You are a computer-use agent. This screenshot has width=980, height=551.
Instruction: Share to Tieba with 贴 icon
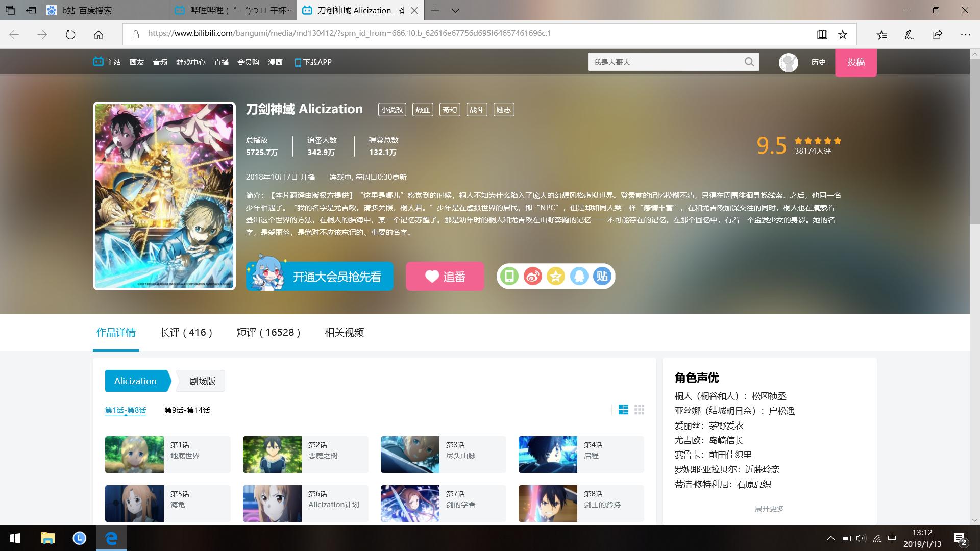(601, 276)
